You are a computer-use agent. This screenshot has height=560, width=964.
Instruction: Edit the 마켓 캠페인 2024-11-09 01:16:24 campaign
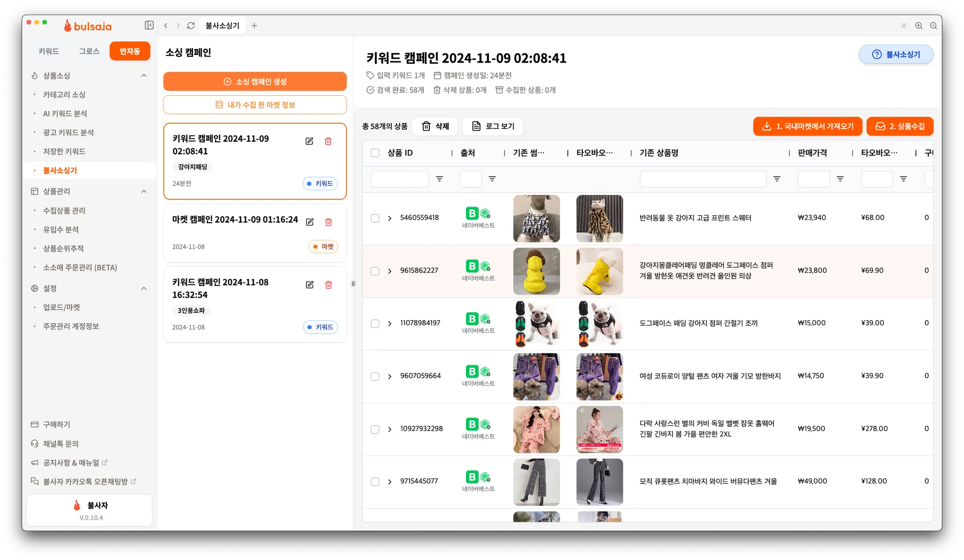pyautogui.click(x=310, y=222)
